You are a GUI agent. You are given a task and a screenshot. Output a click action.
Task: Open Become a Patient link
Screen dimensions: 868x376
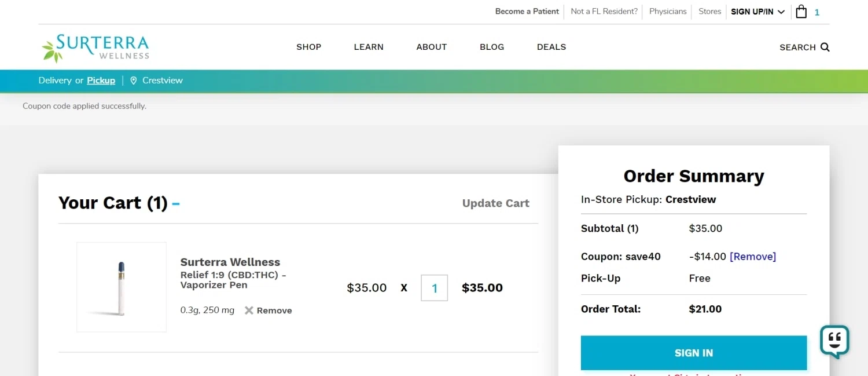pos(527,12)
